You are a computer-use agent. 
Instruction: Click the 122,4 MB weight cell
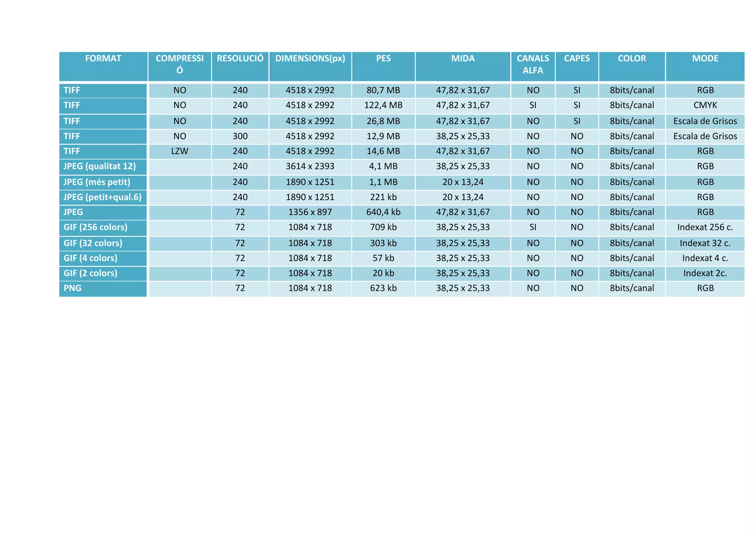tap(383, 106)
